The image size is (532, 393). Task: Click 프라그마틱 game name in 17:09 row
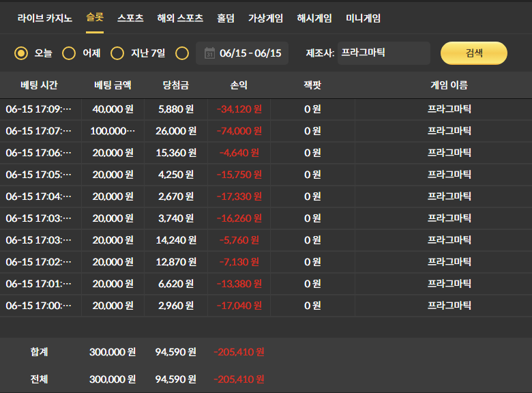coord(449,109)
